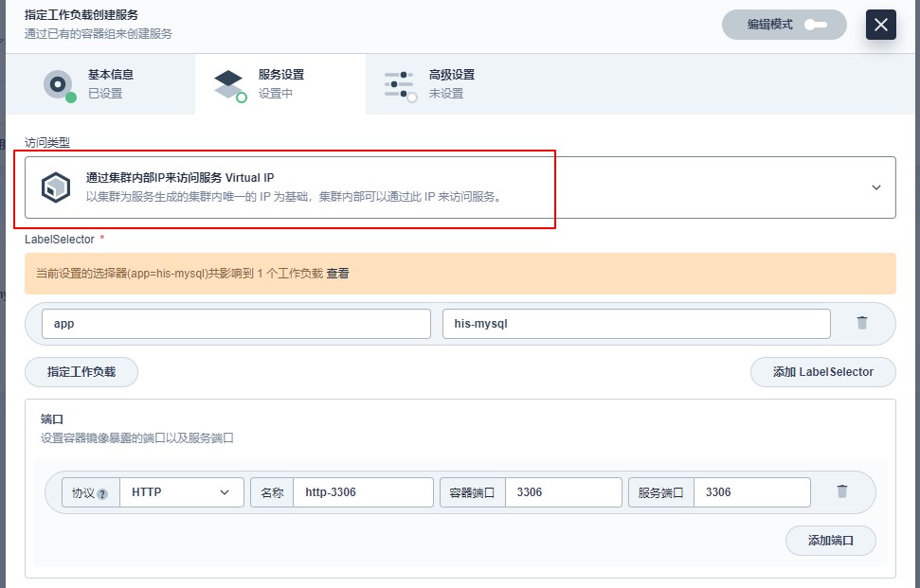Click the 访问类型 label

[47, 142]
